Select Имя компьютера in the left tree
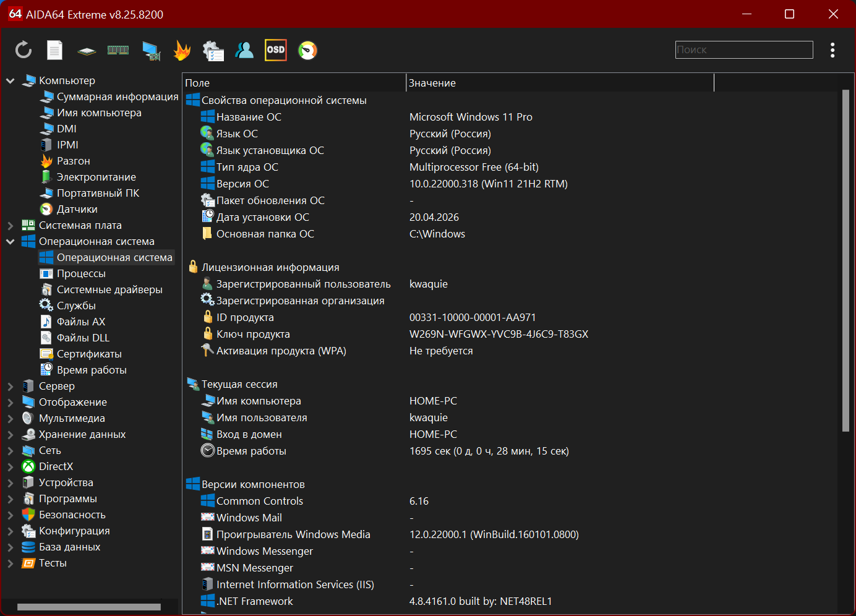 tap(91, 113)
